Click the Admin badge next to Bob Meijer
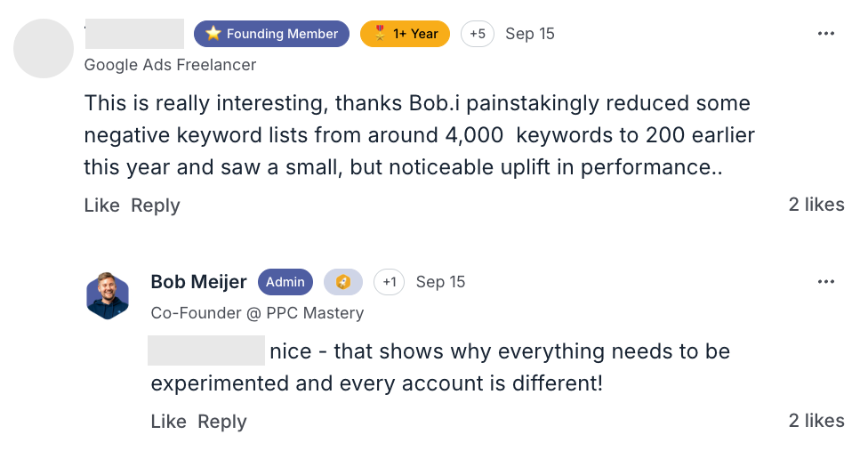 coord(285,282)
